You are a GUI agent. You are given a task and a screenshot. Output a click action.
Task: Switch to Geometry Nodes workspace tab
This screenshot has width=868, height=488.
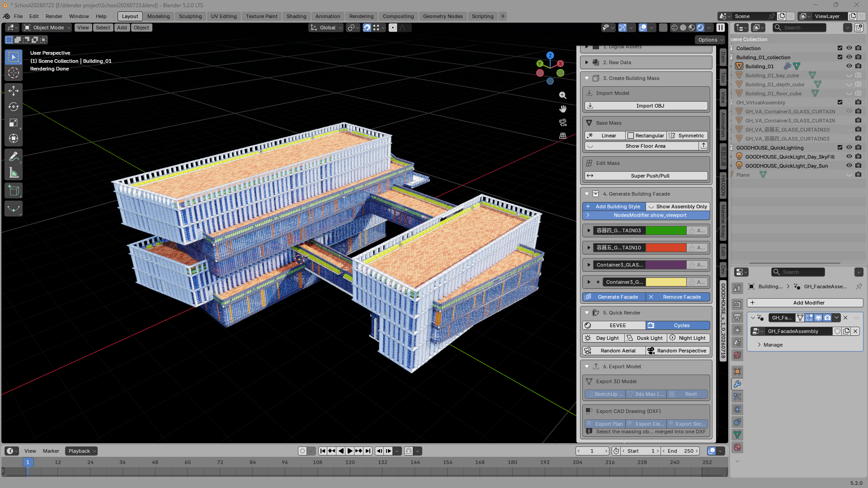443,16
